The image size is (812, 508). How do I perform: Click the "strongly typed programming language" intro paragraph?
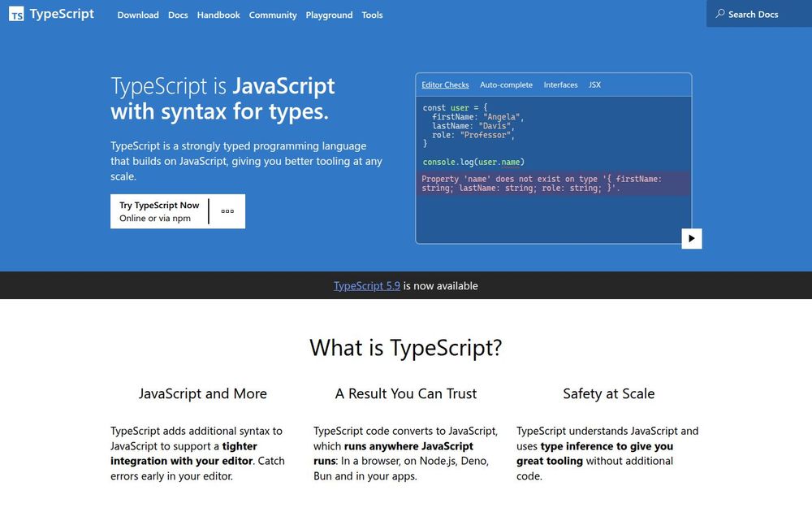pyautogui.click(x=247, y=161)
